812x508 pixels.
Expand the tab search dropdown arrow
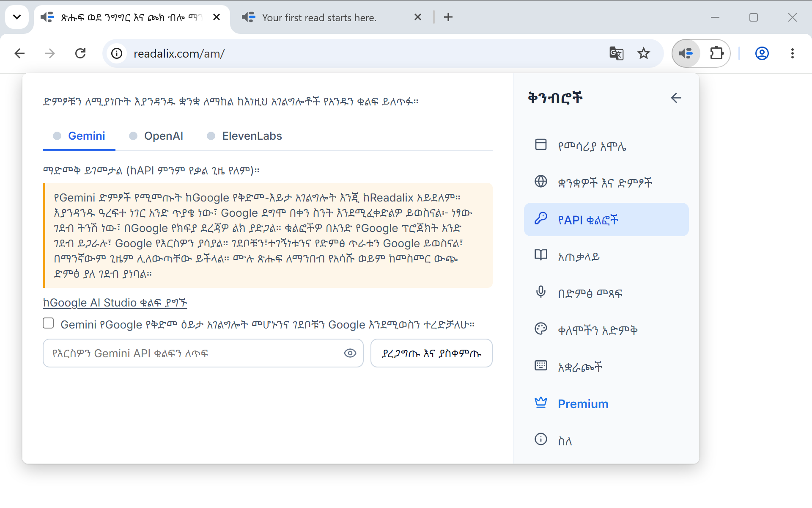pos(17,17)
